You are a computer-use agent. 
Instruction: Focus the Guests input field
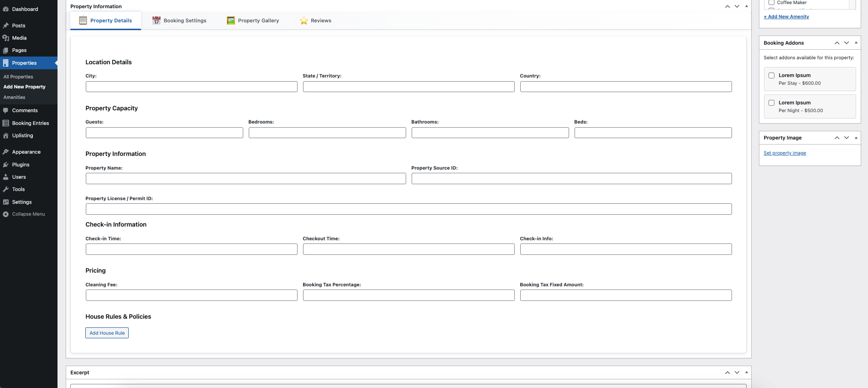coord(164,133)
